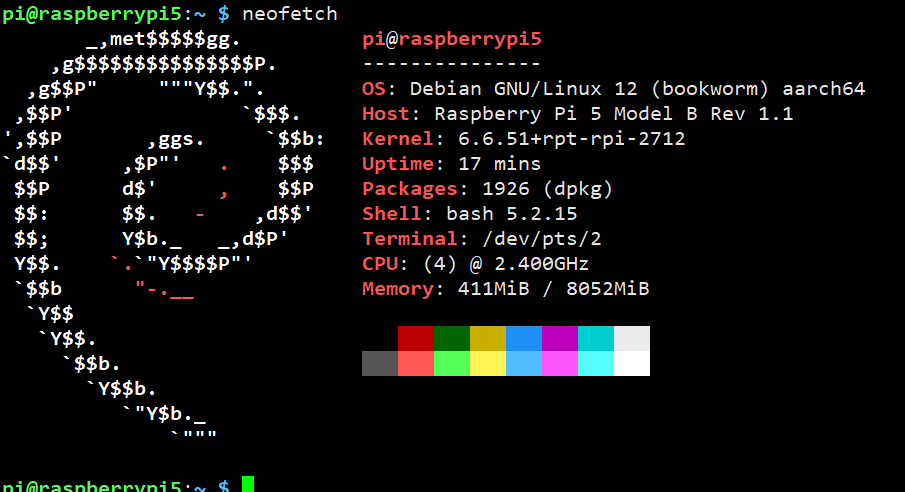The height and width of the screenshot is (492, 905).
Task: Click the top prompt 'pi@raspberrypi5' in green
Action: 92,14
